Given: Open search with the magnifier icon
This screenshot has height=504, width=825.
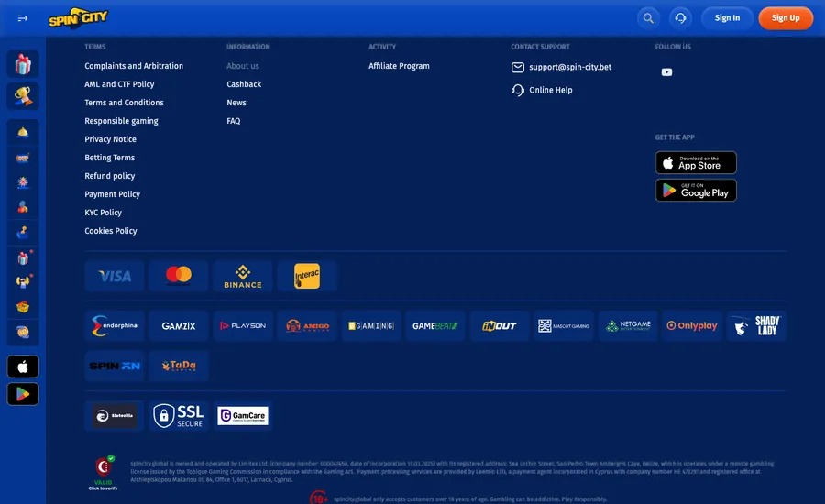Looking at the screenshot, I should point(648,18).
